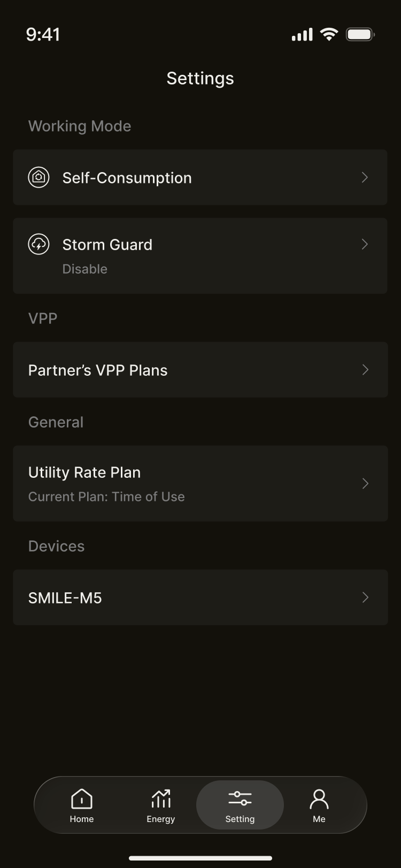
Task: Tap the Home icon in bottom bar
Action: pos(82,799)
